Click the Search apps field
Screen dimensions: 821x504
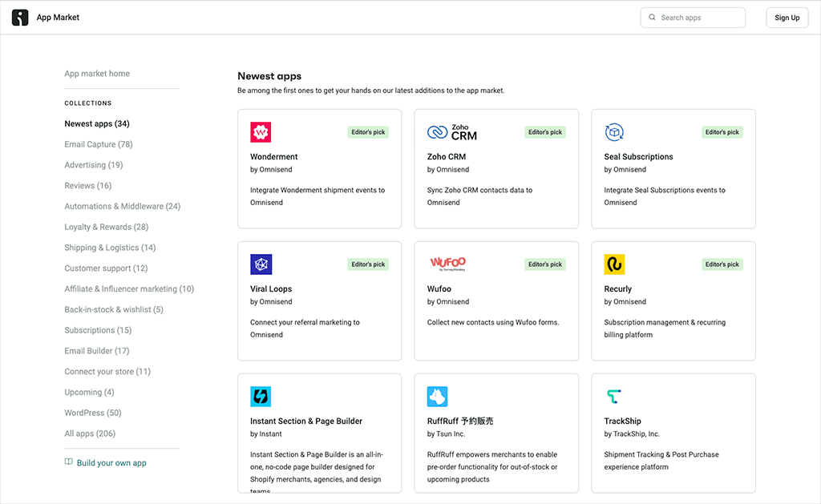click(692, 17)
